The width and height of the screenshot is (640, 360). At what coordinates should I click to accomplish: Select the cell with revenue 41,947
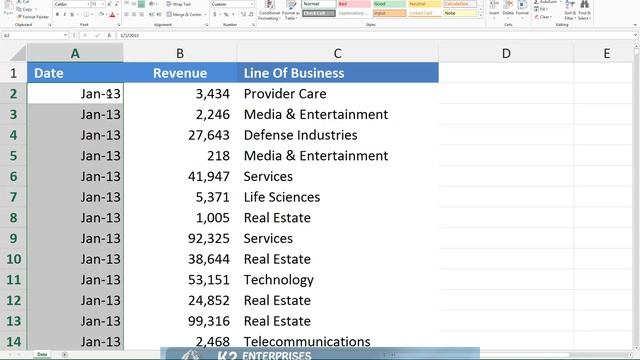[x=180, y=176]
